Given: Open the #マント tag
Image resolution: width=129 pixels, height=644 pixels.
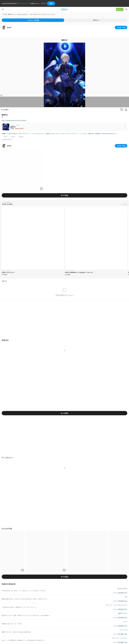Looking at the screenshot, I should (x=58, y=134).
